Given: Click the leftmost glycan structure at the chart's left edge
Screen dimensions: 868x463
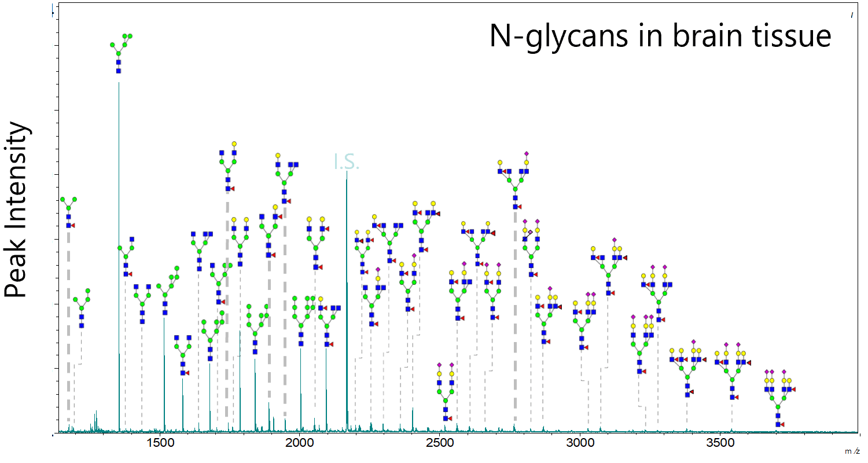Looking at the screenshot, I should click(x=68, y=212).
